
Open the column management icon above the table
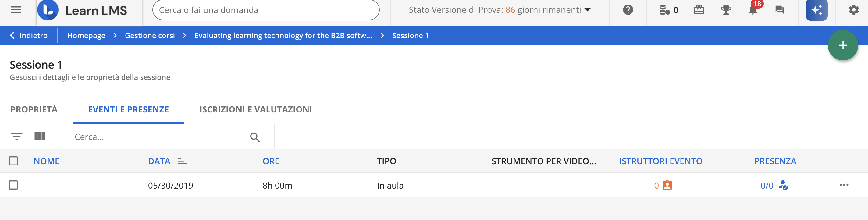click(x=40, y=137)
